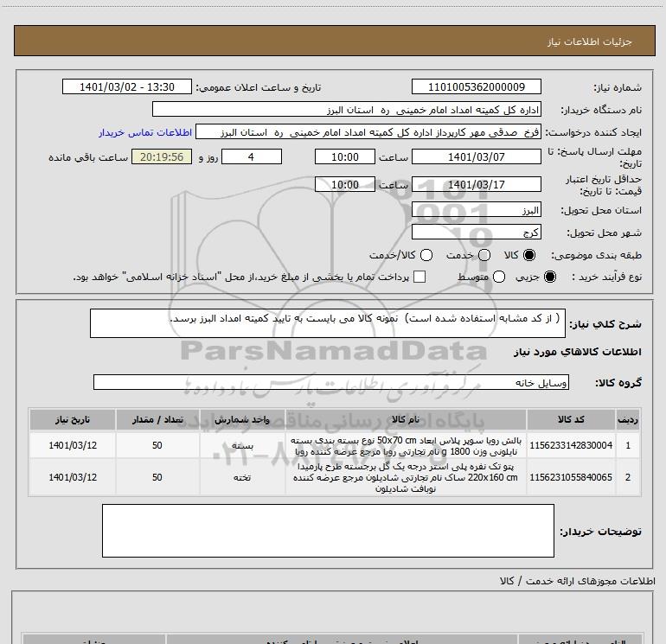
Task: Click the اطلاعات مجوزهای ارائه خدمت / کالا heading
Action: point(578,581)
